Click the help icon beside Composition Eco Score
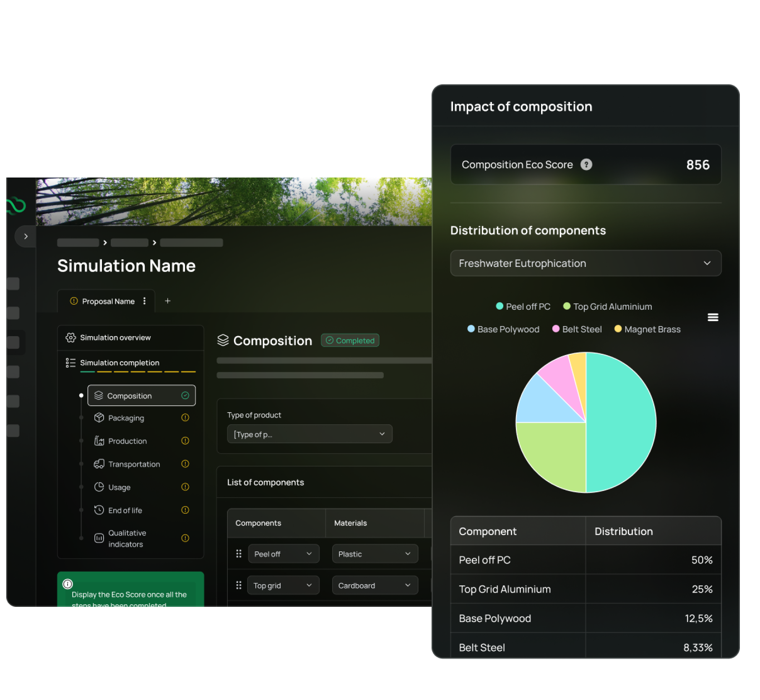This screenshot has width=760, height=700. coord(586,165)
